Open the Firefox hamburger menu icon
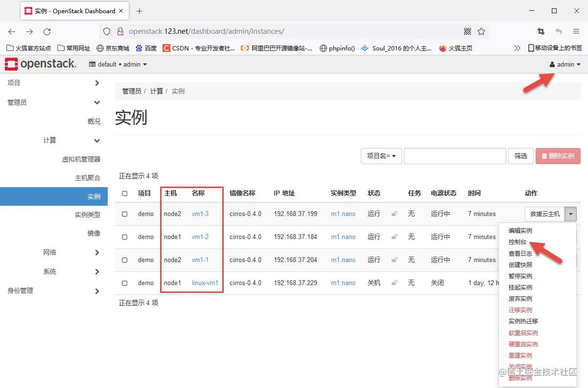This screenshot has height=388, width=588. click(576, 31)
